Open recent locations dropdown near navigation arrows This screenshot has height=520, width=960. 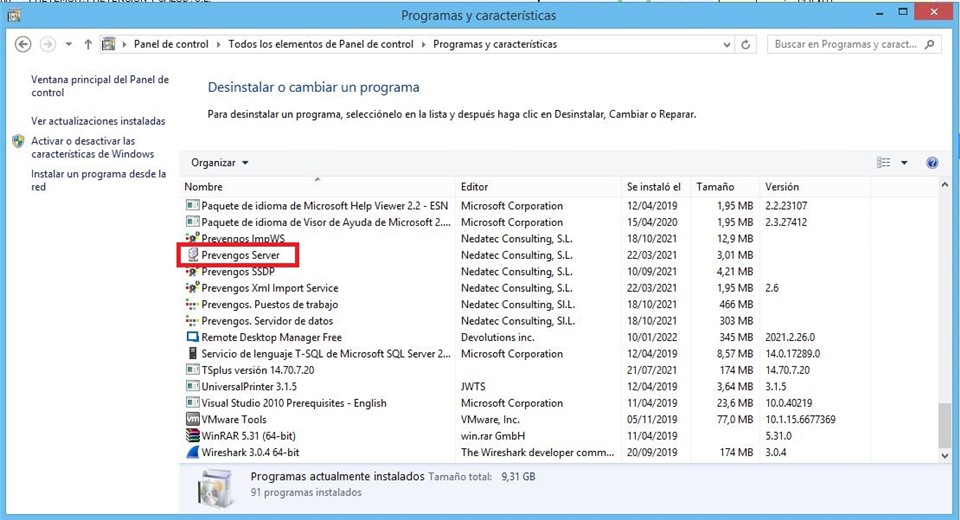coord(68,45)
